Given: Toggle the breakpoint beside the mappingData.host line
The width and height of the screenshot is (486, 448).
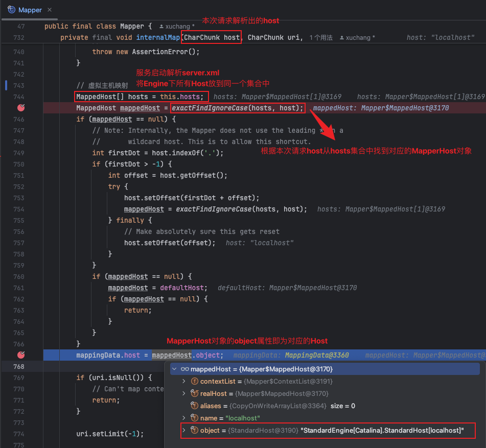Looking at the screenshot, I should [x=21, y=355].
